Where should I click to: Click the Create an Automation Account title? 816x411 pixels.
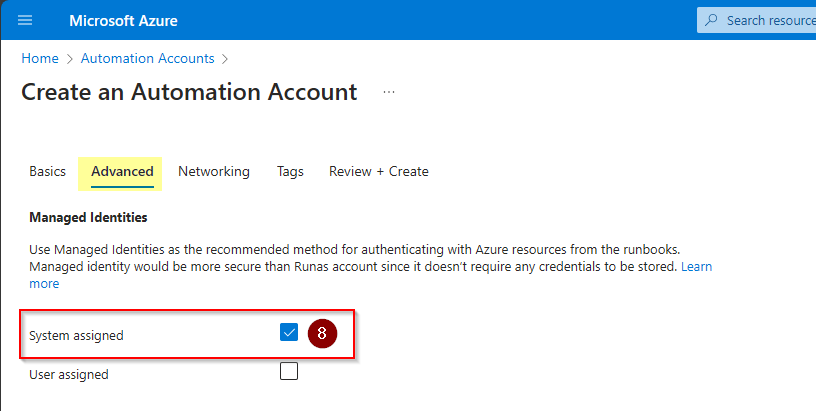(189, 92)
